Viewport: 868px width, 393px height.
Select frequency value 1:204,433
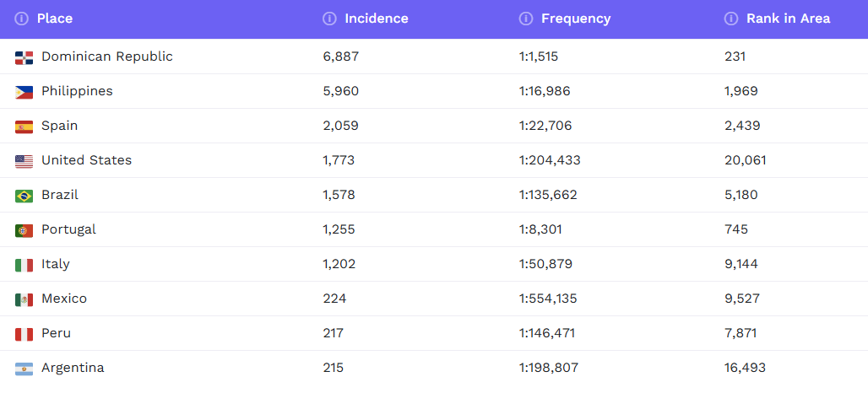(x=551, y=160)
